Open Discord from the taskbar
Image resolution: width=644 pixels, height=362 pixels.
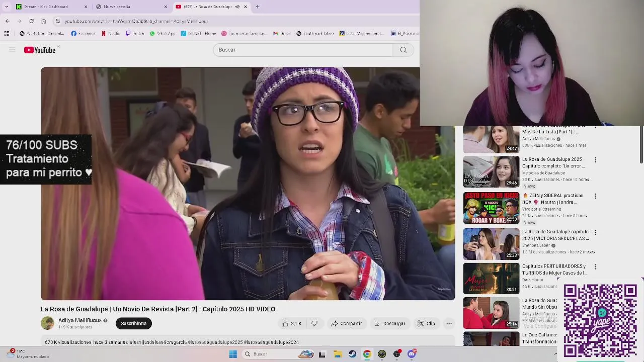412,354
